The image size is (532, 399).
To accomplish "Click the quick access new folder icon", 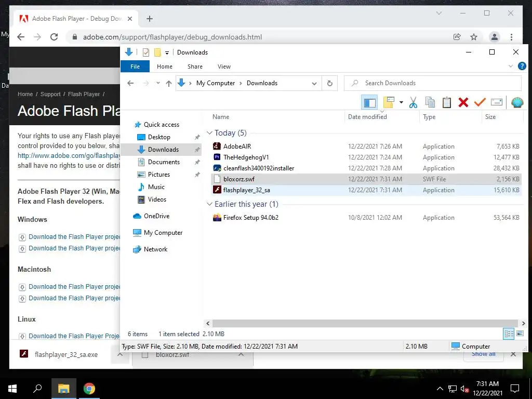I will tap(157, 52).
